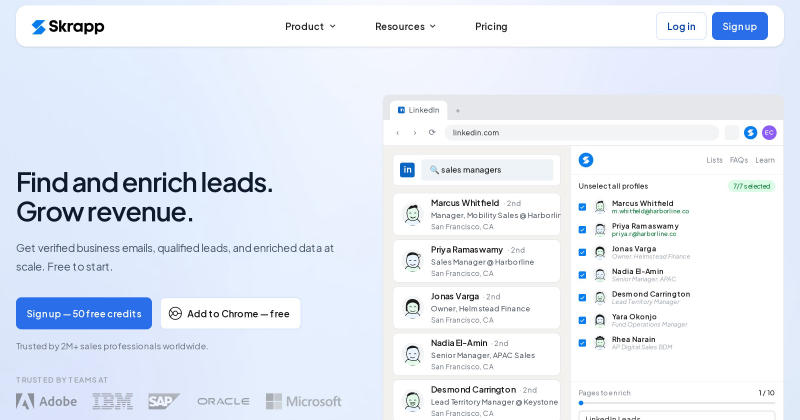Click Trusted by 2M+ sales professionals text

click(112, 347)
